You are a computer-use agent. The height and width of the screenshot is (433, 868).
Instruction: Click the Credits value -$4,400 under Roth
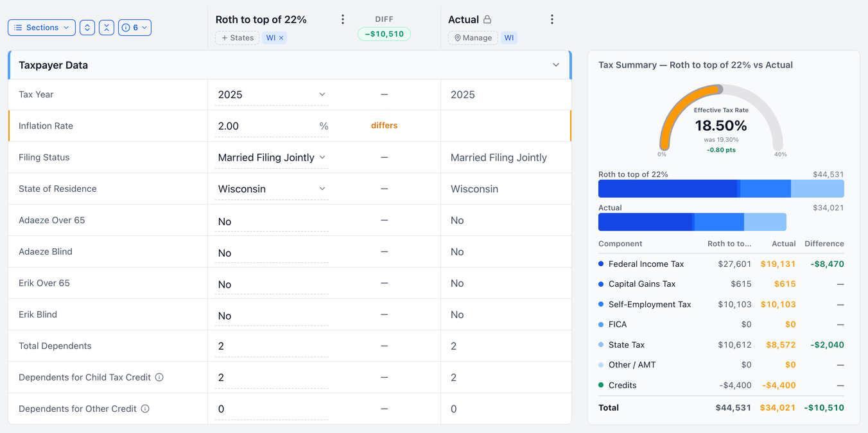tap(735, 386)
